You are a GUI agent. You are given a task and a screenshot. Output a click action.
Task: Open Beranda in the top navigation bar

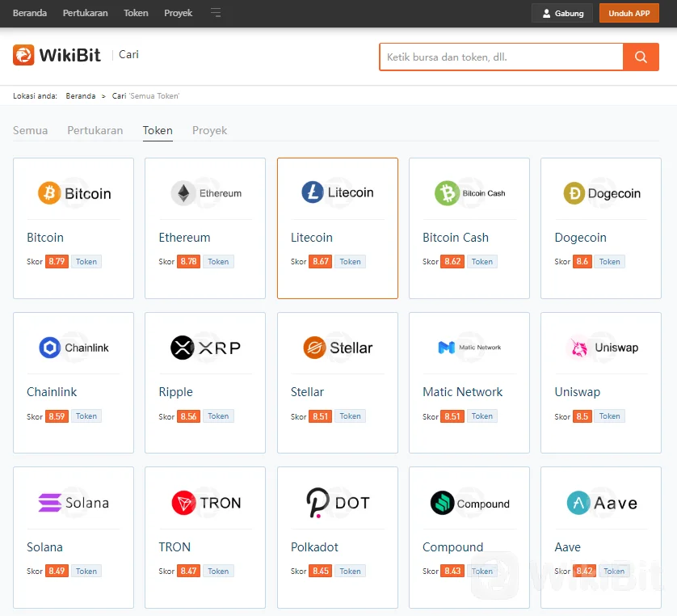(30, 13)
